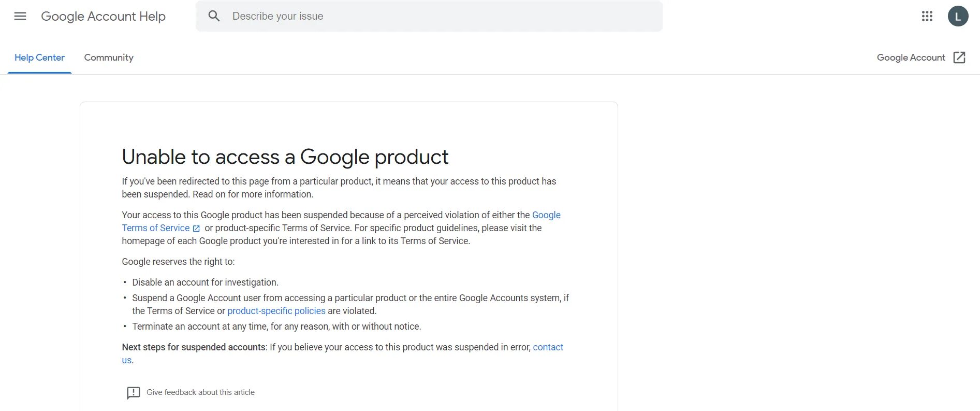980x411 pixels.
Task: Open the Google Account link text
Action: click(911, 58)
